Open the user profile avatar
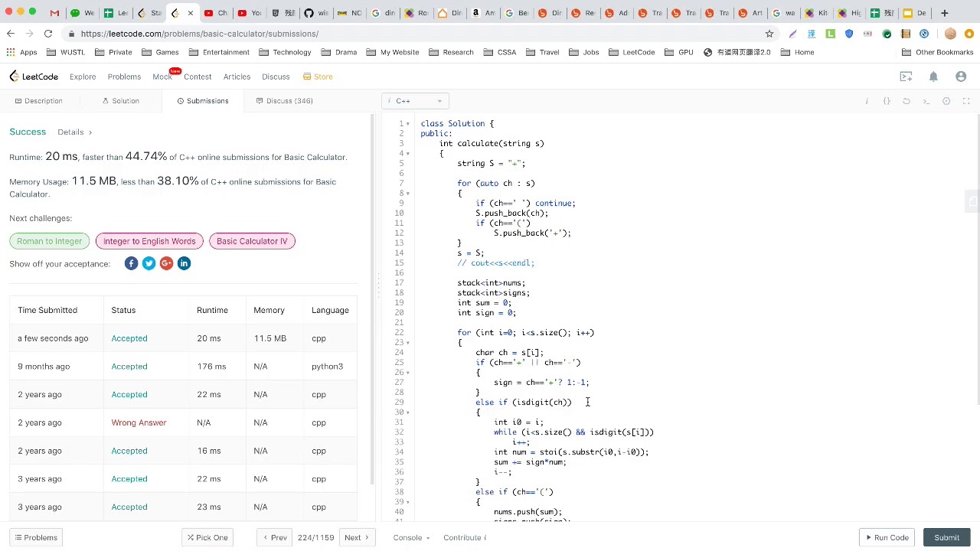This screenshot has height=551, width=980. pyautogui.click(x=961, y=77)
